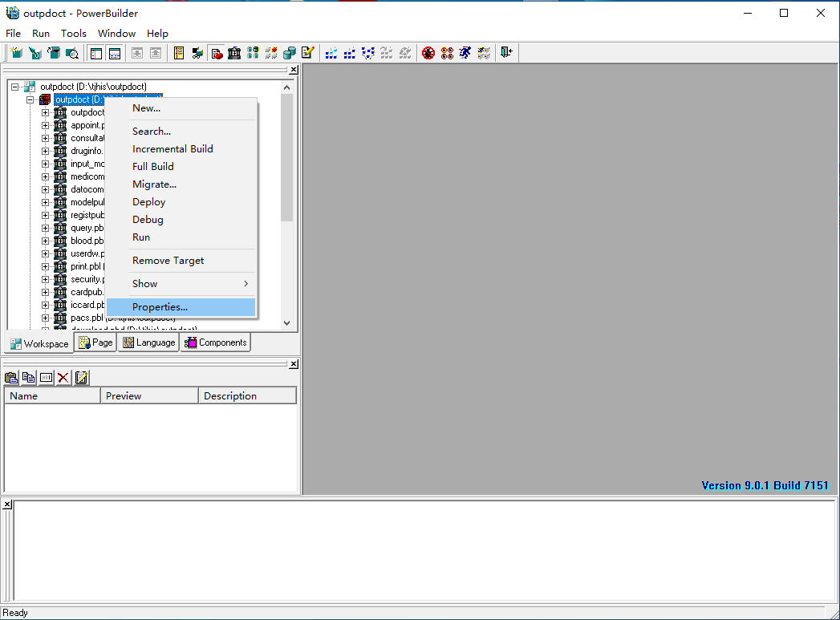Choose Properties... in context menu
The height and width of the screenshot is (620, 840).
181,306
